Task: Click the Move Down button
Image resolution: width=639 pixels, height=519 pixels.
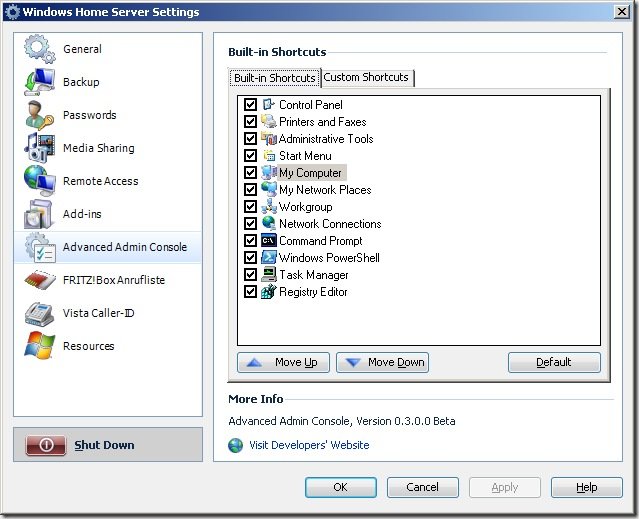Action: (x=382, y=362)
